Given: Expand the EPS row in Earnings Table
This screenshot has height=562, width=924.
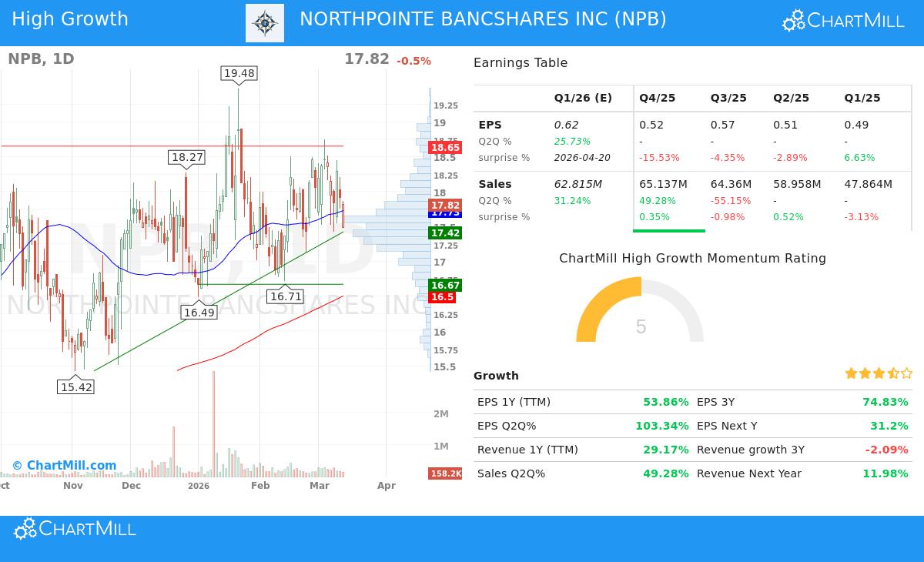Looking at the screenshot, I should coord(492,124).
